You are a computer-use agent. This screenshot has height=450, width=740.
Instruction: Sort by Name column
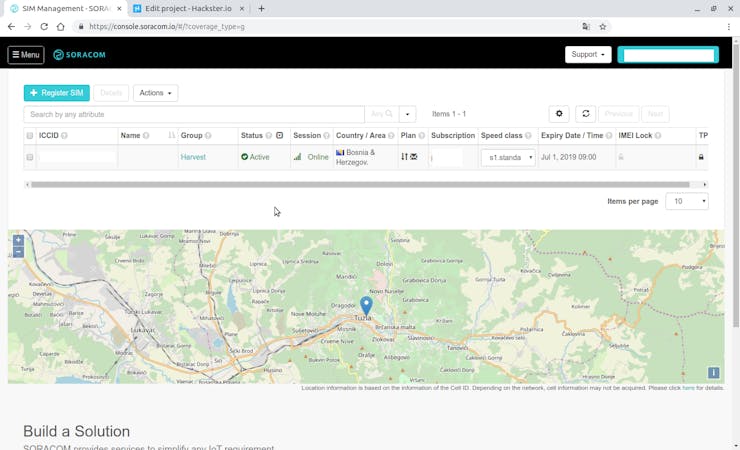pyautogui.click(x=171, y=136)
